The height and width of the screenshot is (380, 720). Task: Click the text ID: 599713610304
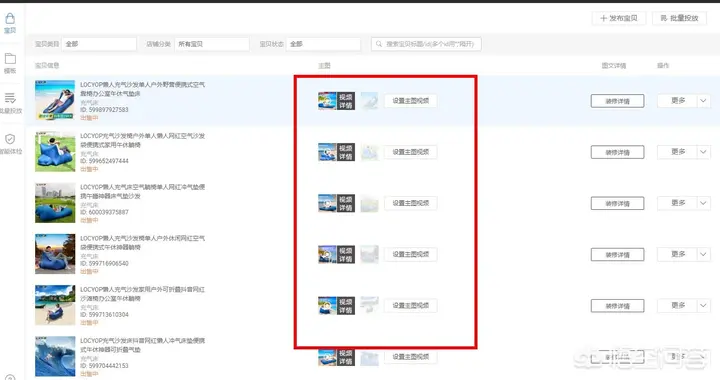[x=104, y=315]
